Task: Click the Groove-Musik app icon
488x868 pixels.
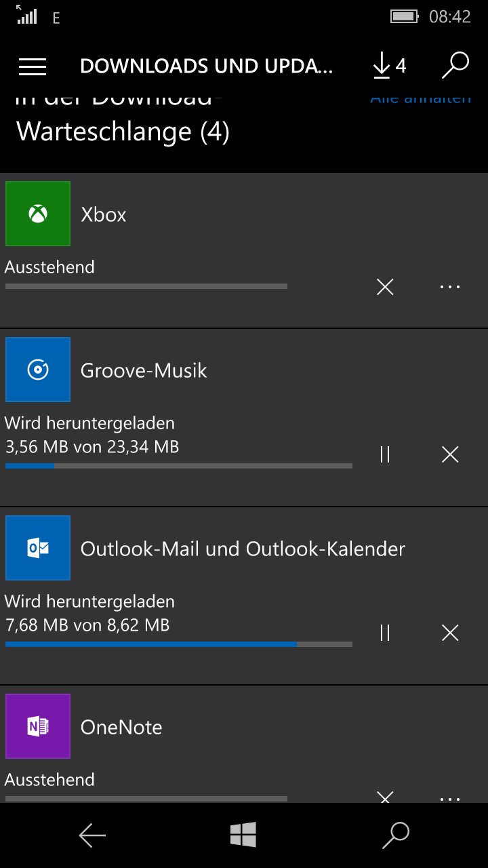Action: click(x=38, y=370)
